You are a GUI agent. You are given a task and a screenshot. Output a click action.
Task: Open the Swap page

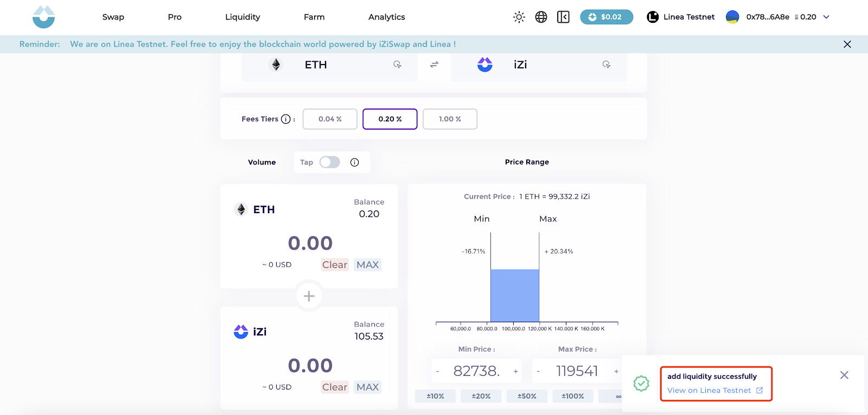[x=113, y=17]
